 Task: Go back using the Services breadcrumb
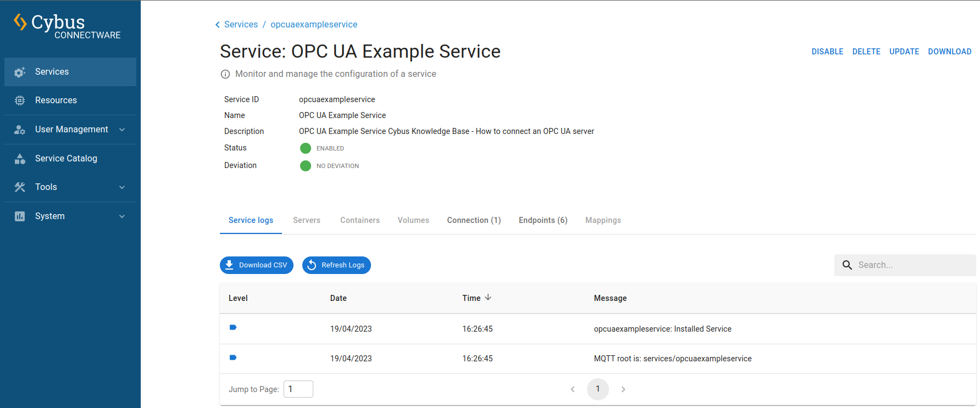tap(241, 25)
